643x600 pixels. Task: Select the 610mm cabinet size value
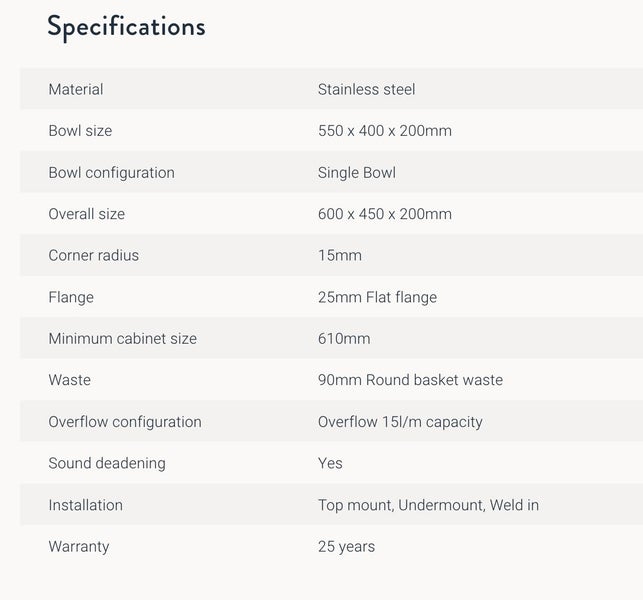pyautogui.click(x=344, y=339)
